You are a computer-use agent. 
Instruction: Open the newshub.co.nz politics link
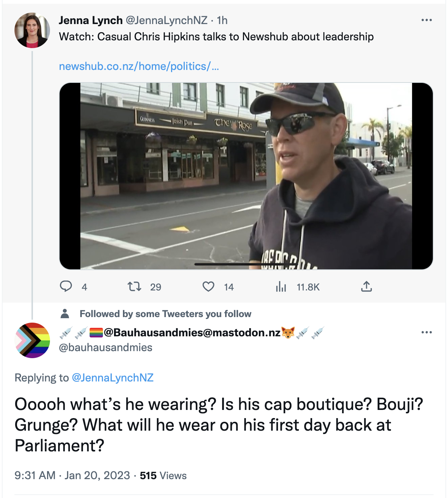point(139,66)
